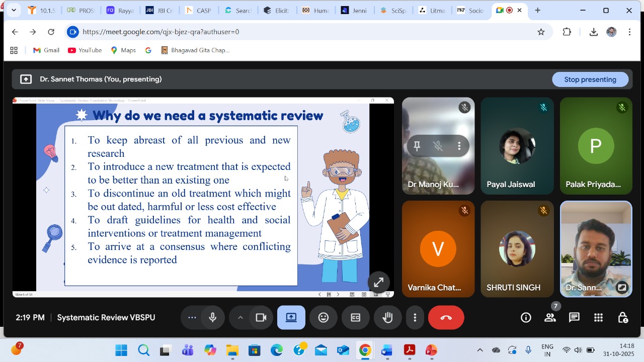The width and height of the screenshot is (644, 362).
Task: Open the ellipsis menu left of microphone
Action: [192, 318]
